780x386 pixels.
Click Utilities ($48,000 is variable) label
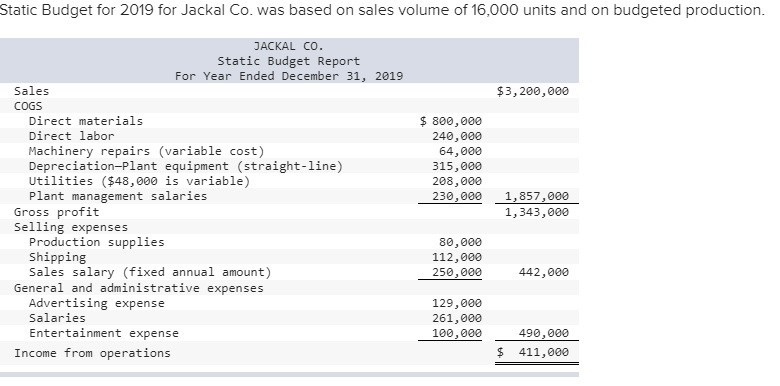[x=139, y=181]
